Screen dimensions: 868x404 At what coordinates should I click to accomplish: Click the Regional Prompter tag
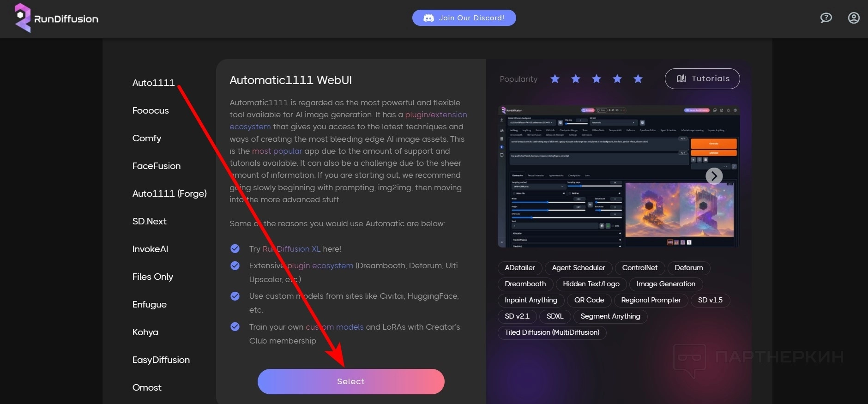651,300
